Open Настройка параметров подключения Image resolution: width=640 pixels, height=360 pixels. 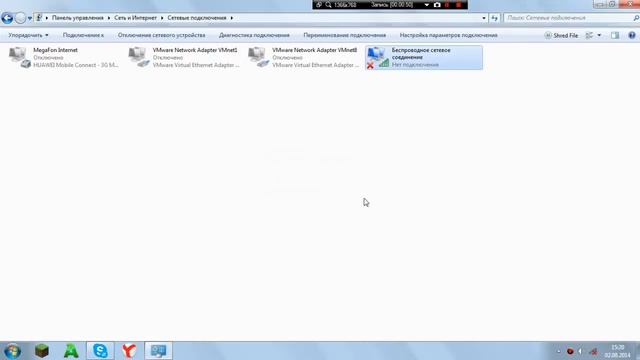tap(448, 36)
